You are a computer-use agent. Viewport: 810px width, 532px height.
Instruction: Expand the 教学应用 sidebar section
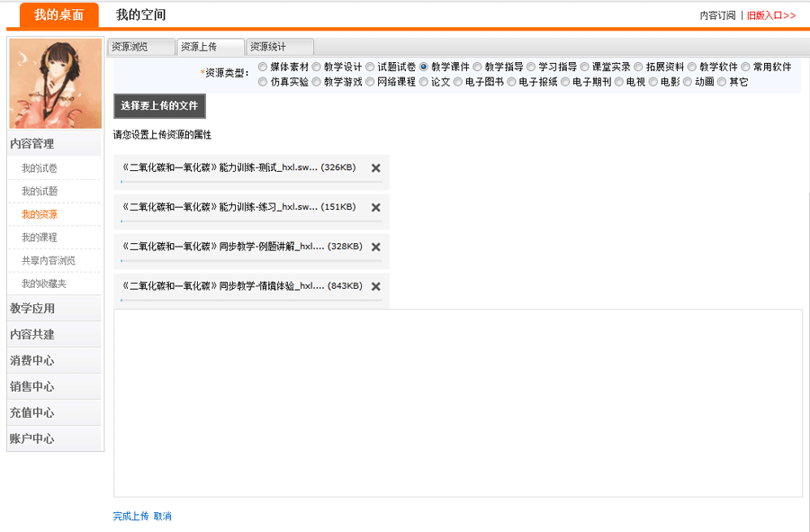[32, 309]
